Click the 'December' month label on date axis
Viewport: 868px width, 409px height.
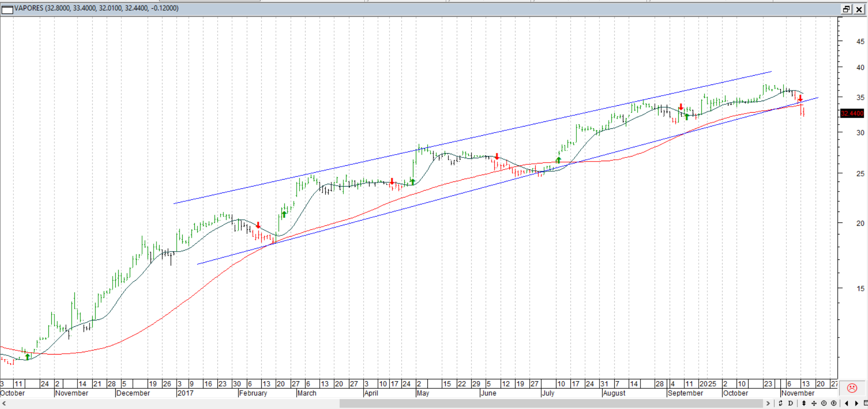pos(133,393)
